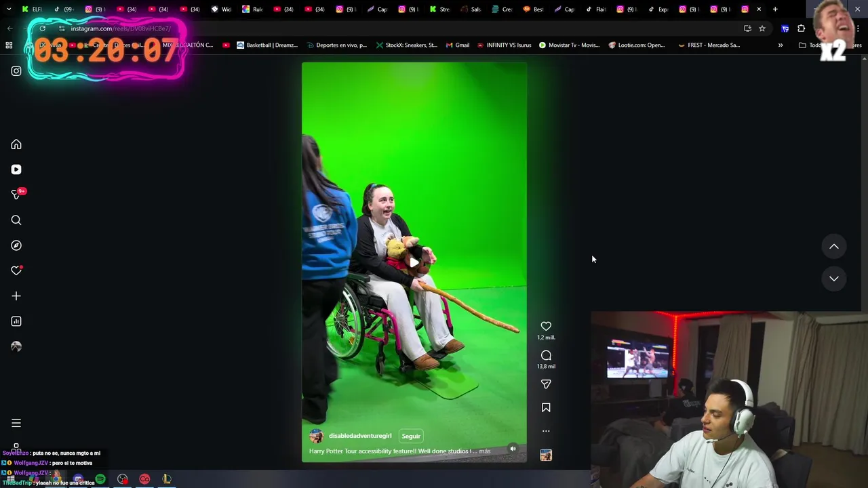The width and height of the screenshot is (868, 488).
Task: Click the Instagram logo above the sidebar
Action: pyautogui.click(x=16, y=70)
